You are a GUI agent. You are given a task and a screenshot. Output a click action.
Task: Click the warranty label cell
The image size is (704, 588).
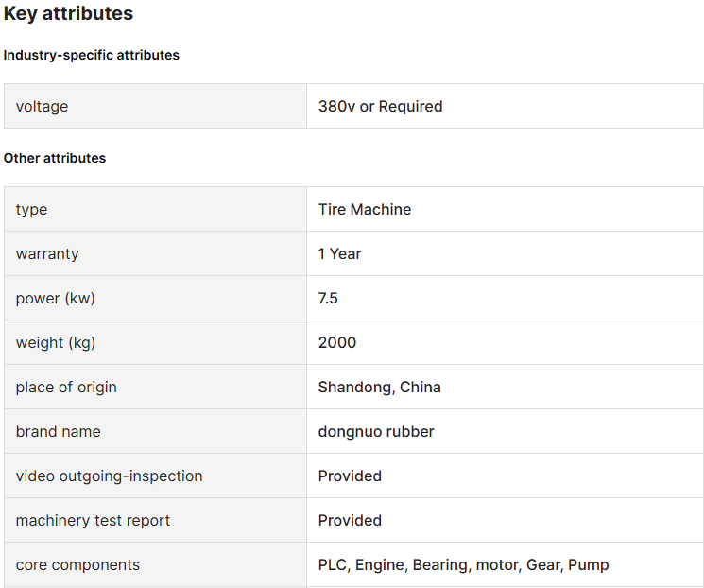coord(155,253)
